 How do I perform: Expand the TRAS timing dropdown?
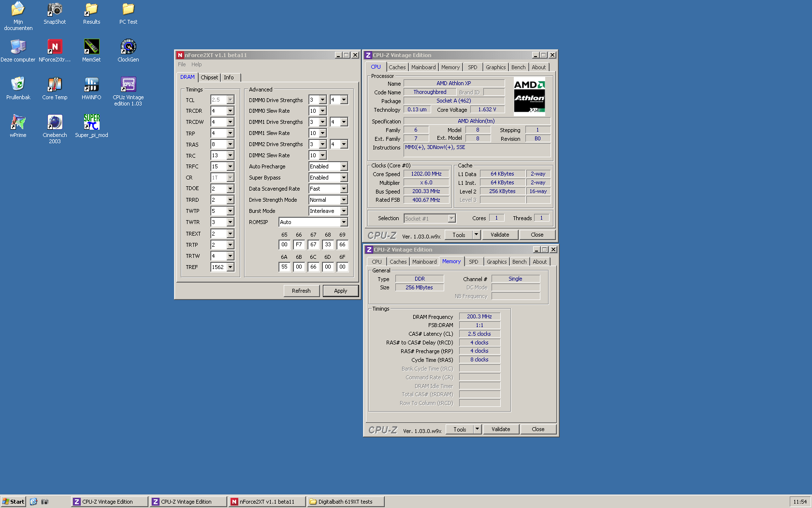click(x=230, y=145)
